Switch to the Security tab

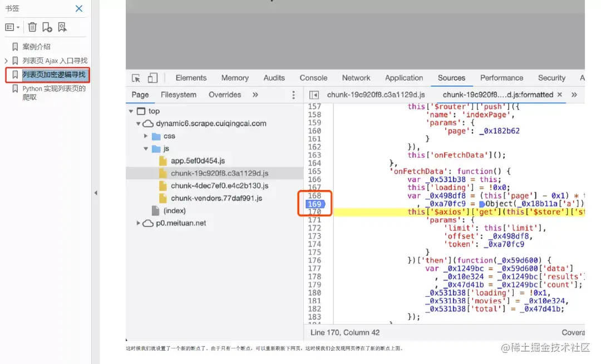(551, 78)
